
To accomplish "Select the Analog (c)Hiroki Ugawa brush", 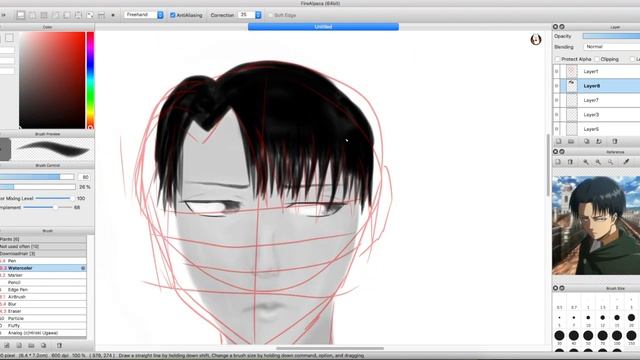I will click(43, 333).
